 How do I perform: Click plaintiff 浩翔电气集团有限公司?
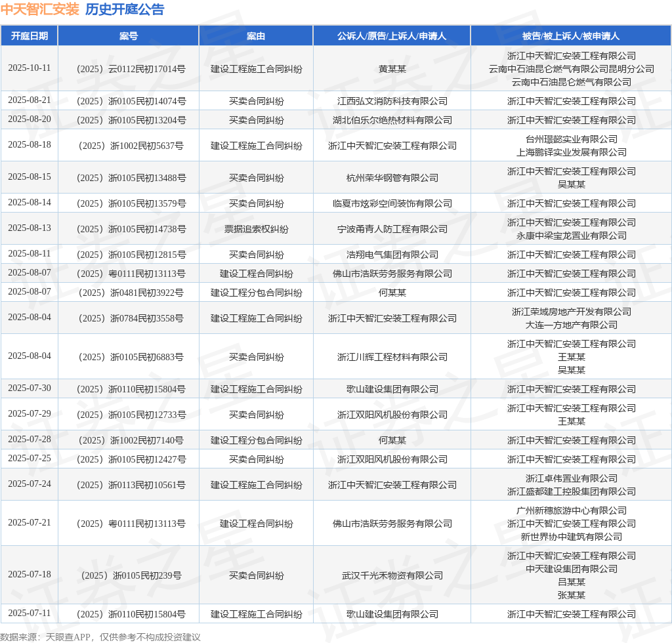[x=392, y=255]
